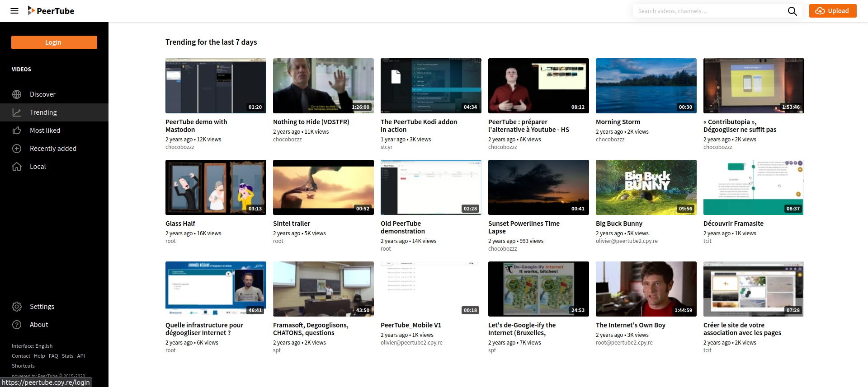This screenshot has height=387, width=868.
Task: Open the Stats footer link
Action: (x=67, y=356)
